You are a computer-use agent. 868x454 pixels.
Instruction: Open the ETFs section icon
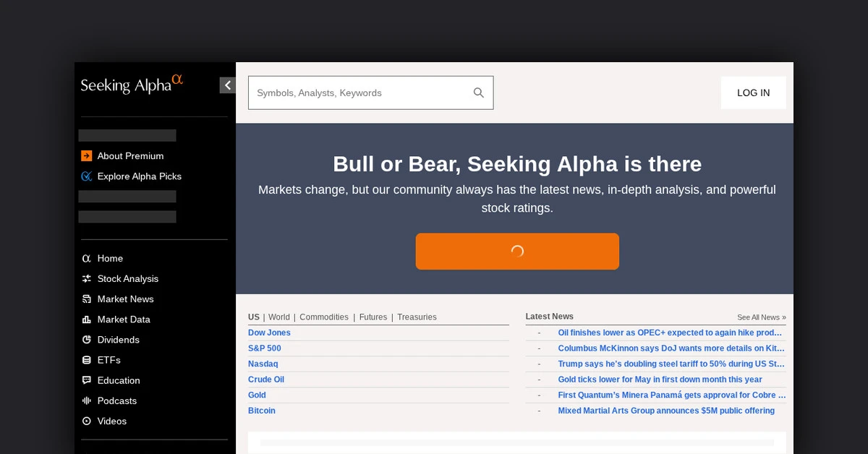[86, 360]
